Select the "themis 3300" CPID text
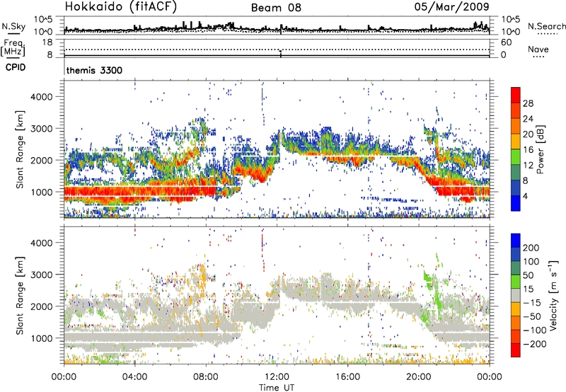566x392 pixels. [x=94, y=70]
